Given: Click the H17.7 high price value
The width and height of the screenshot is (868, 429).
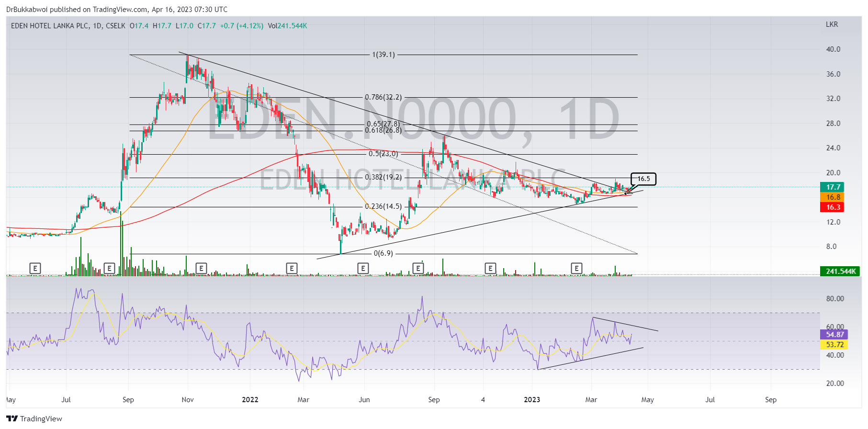Looking at the screenshot, I should [162, 26].
